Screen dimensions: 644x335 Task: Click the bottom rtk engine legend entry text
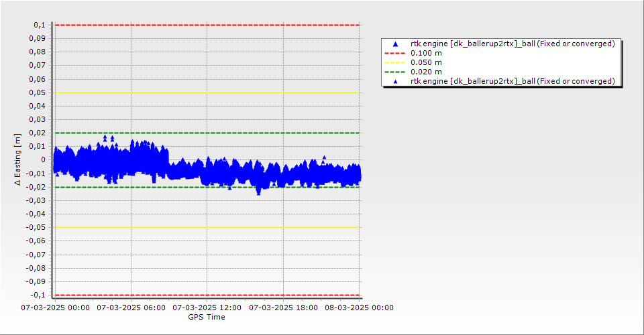coord(513,81)
